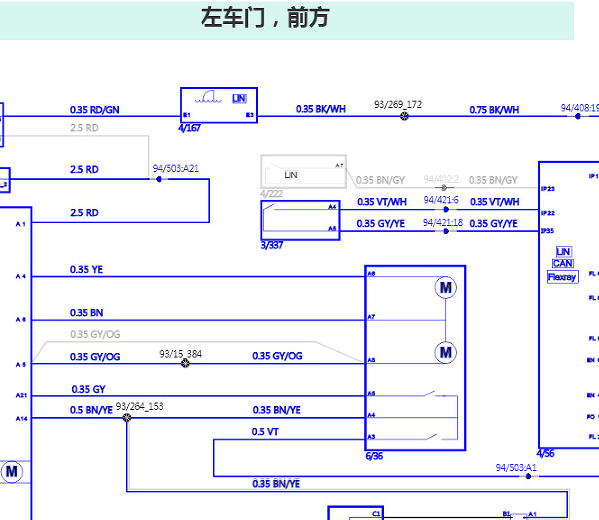Click the 4/56 module reference label
The width and height of the screenshot is (599, 520).
click(x=545, y=454)
